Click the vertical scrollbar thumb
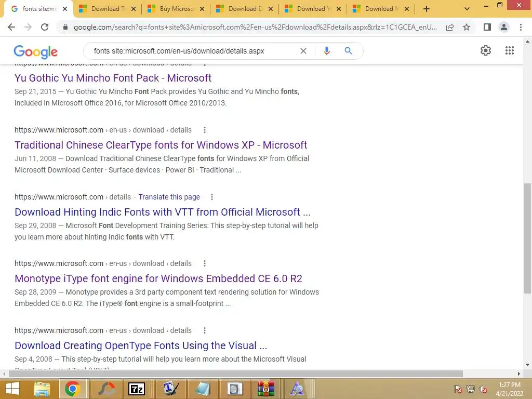This screenshot has height=399, width=532. pos(527,238)
